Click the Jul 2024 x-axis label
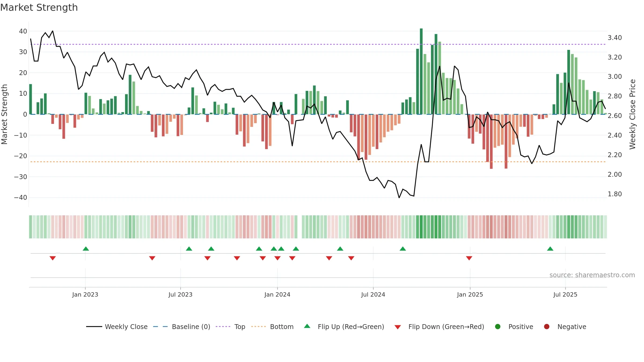The height and width of the screenshot is (362, 644). point(373,294)
